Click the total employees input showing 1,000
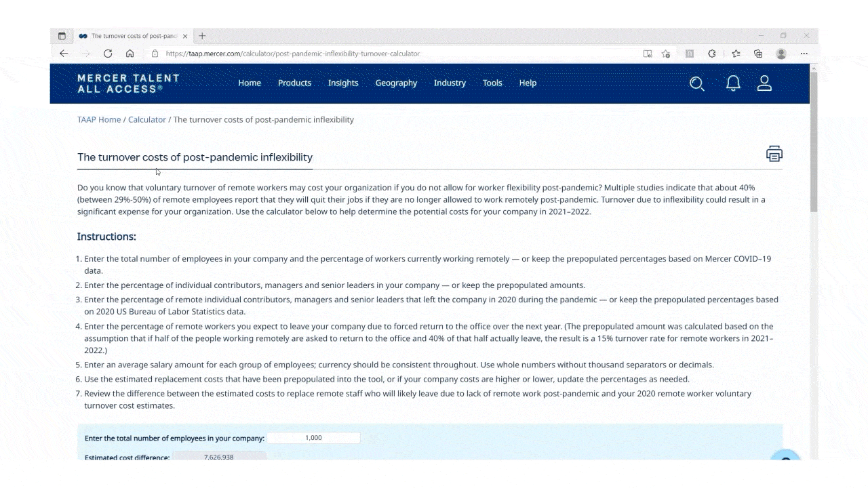The image size is (868, 488). pyautogui.click(x=313, y=437)
